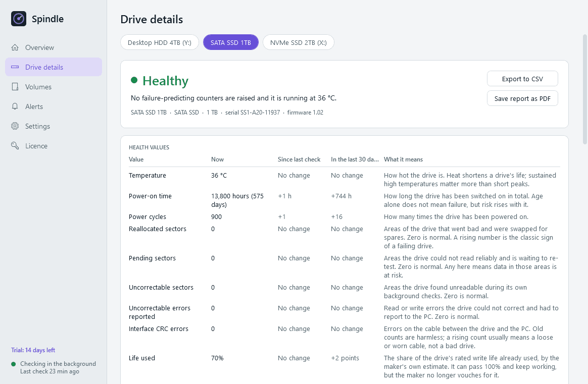Select the SATA SSD 1TB drive tab
This screenshot has width=588, height=384.
(231, 42)
